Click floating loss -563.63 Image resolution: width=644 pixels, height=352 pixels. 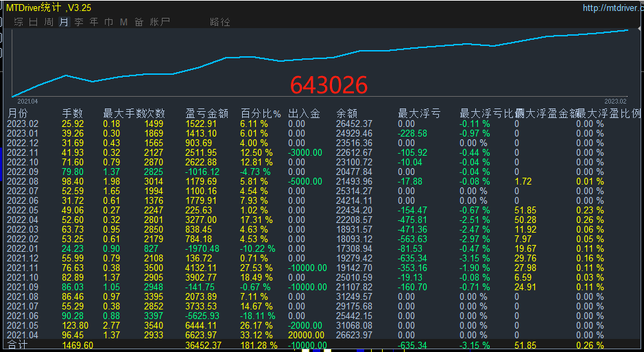pos(412,239)
